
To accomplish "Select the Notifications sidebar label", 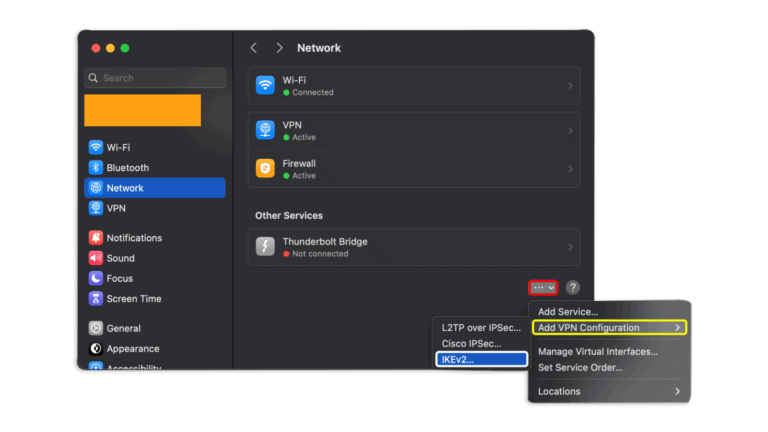I will (x=134, y=238).
